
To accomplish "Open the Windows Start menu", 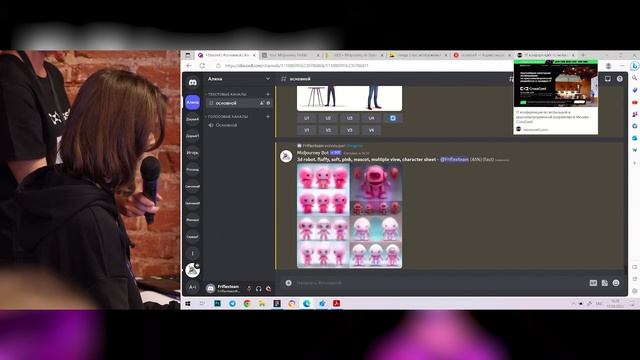I will (x=188, y=303).
